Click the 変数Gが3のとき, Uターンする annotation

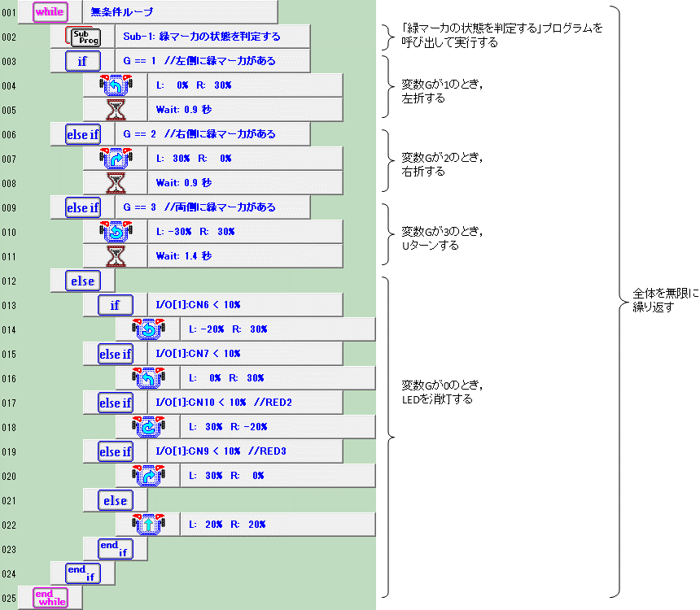(x=442, y=238)
